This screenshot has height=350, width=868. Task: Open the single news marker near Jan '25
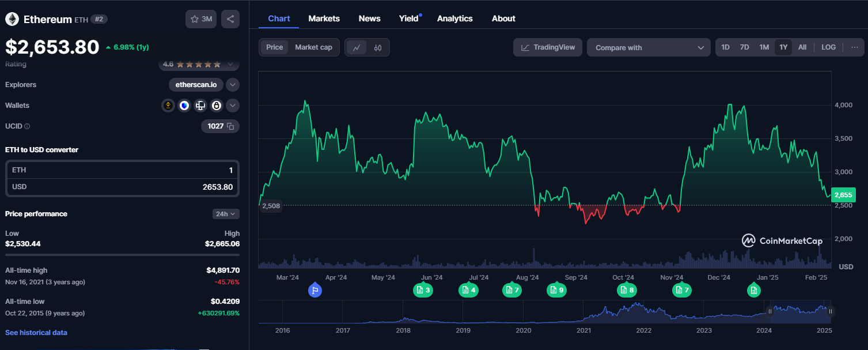[753, 290]
